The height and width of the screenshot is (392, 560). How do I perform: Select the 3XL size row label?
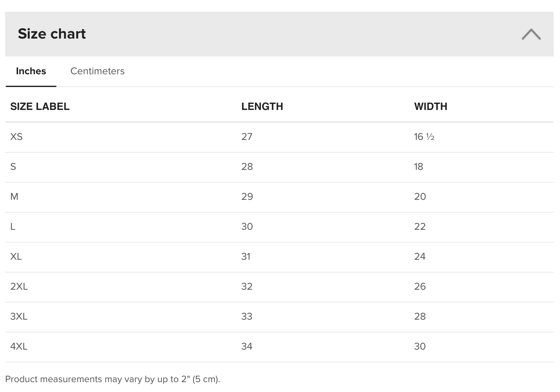point(19,316)
